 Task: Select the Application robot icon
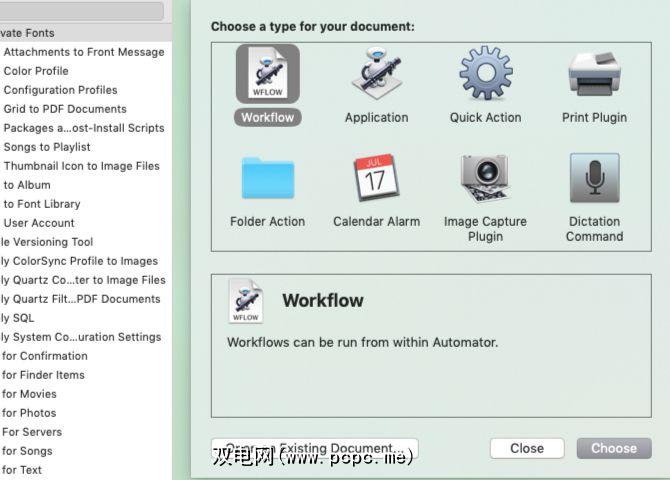pos(376,74)
